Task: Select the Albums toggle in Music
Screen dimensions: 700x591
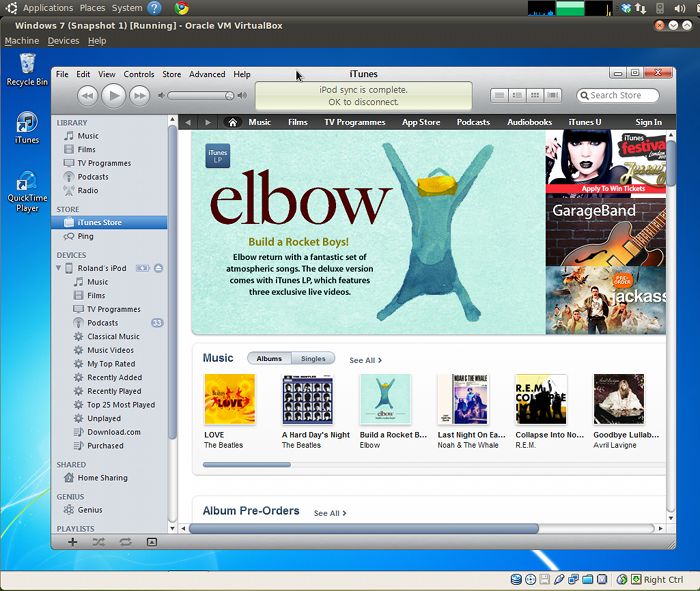Action: [x=269, y=358]
